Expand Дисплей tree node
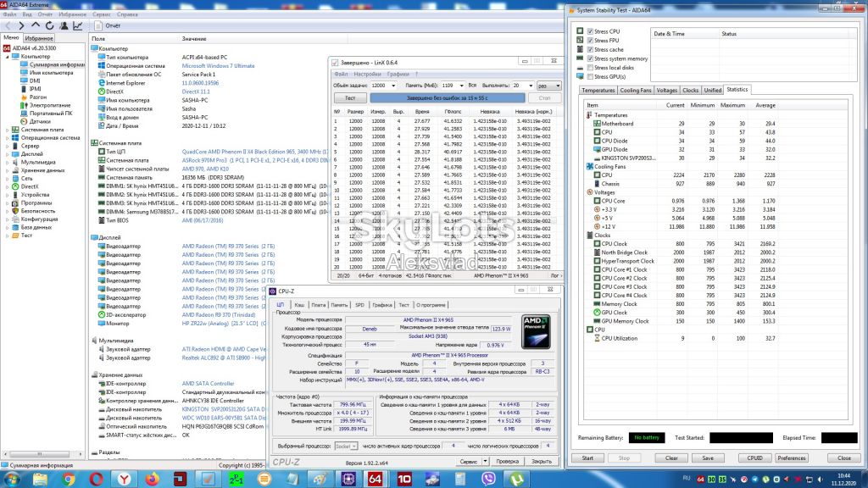Viewport: 868px width, 488px height. (x=7, y=154)
